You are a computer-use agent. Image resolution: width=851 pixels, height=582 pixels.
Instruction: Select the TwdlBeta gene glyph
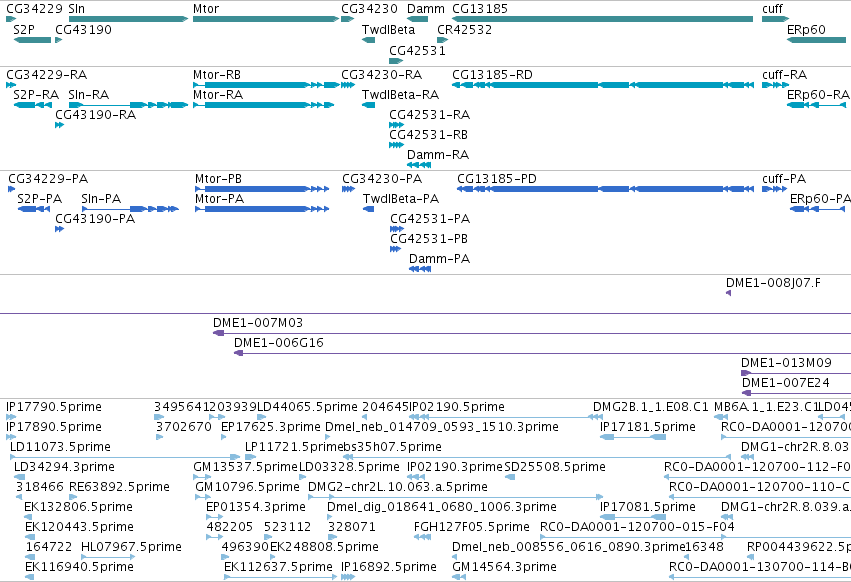[x=369, y=40]
